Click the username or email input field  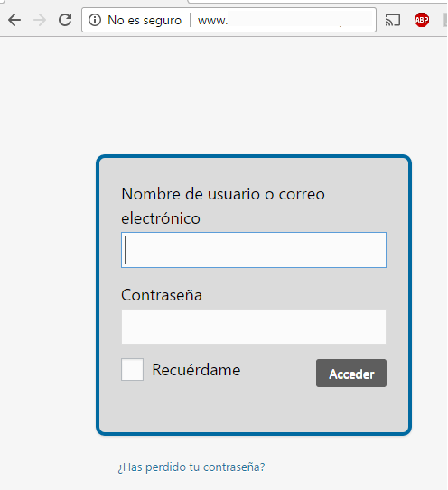click(254, 250)
